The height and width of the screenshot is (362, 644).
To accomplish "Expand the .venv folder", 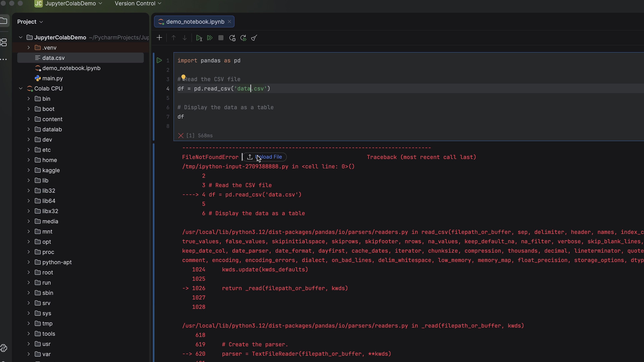I will click(29, 47).
